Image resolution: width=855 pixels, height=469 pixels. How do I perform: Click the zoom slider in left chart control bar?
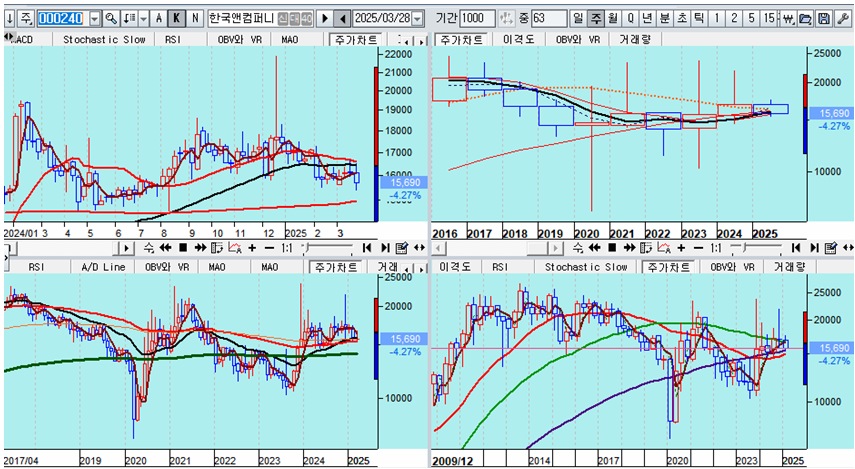(x=328, y=248)
